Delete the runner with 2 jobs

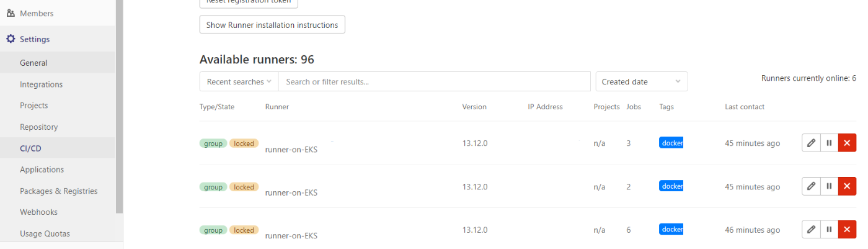pyautogui.click(x=847, y=186)
